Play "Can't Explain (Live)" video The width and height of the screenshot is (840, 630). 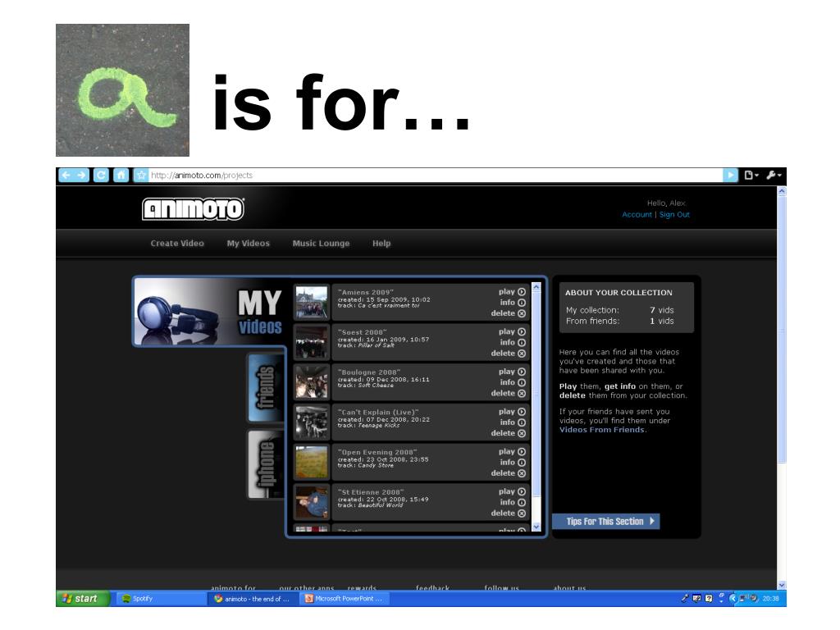tap(512, 412)
